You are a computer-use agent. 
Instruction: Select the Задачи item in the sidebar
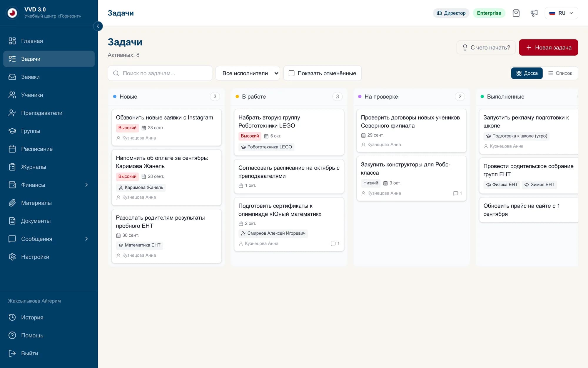49,59
